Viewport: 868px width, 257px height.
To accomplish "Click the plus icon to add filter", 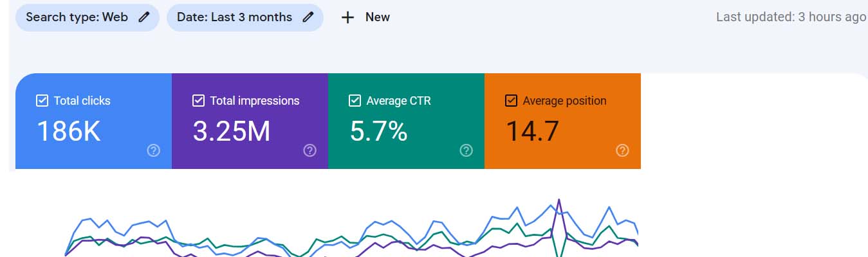I will pos(347,17).
